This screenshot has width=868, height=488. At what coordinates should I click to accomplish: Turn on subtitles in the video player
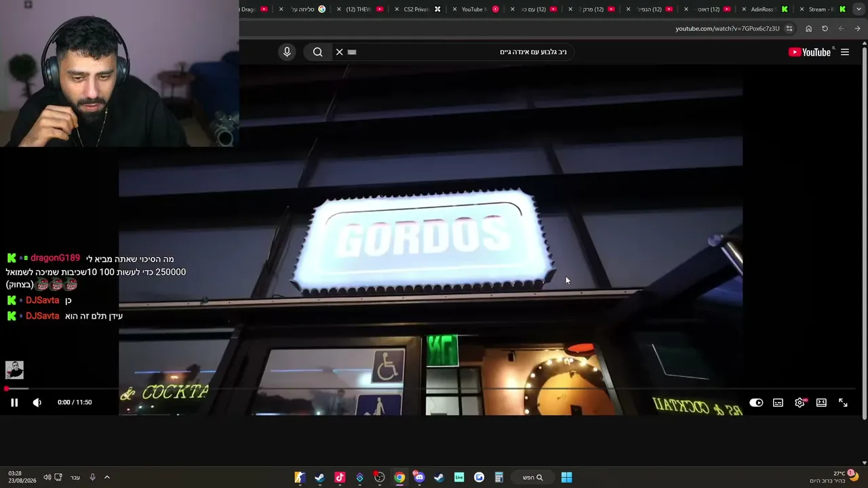pos(778,403)
